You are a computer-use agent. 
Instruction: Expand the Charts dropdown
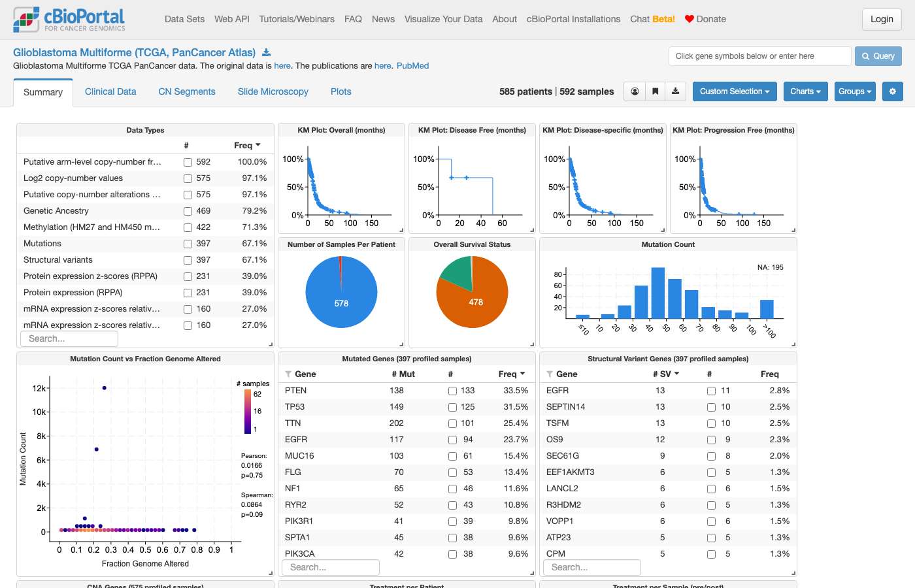click(x=805, y=91)
